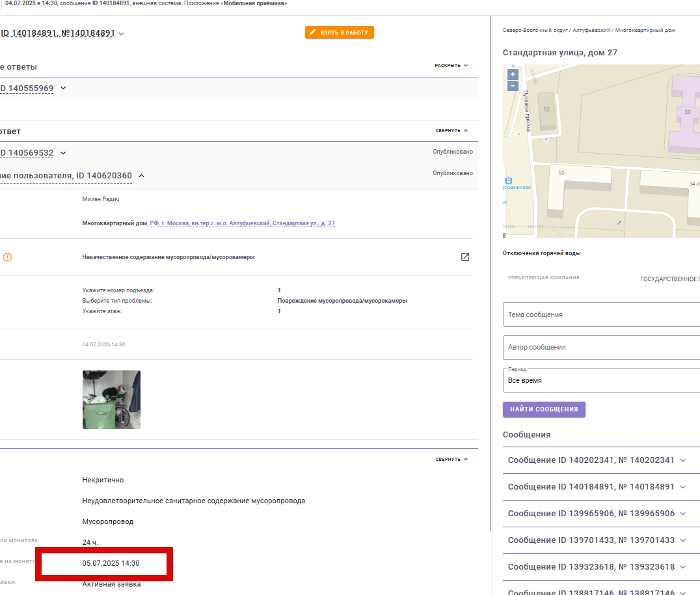Click the ВЗЯТЬ В РАБОТУ button

(340, 32)
